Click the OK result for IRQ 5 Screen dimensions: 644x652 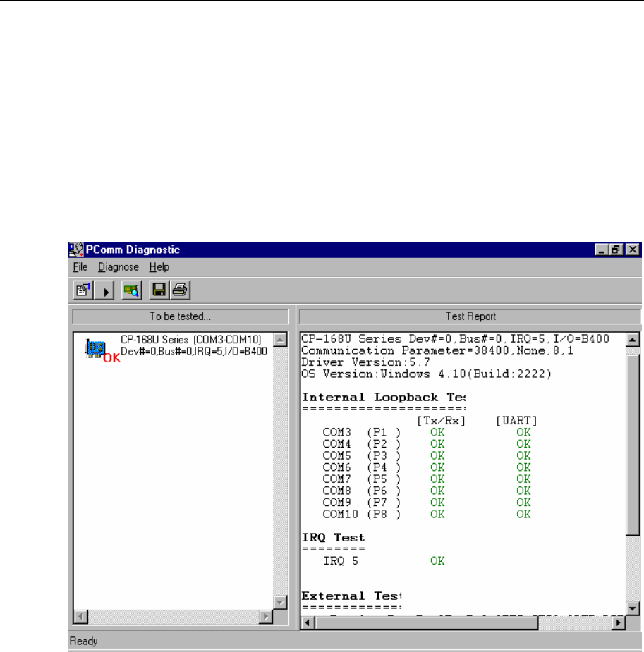point(437,561)
